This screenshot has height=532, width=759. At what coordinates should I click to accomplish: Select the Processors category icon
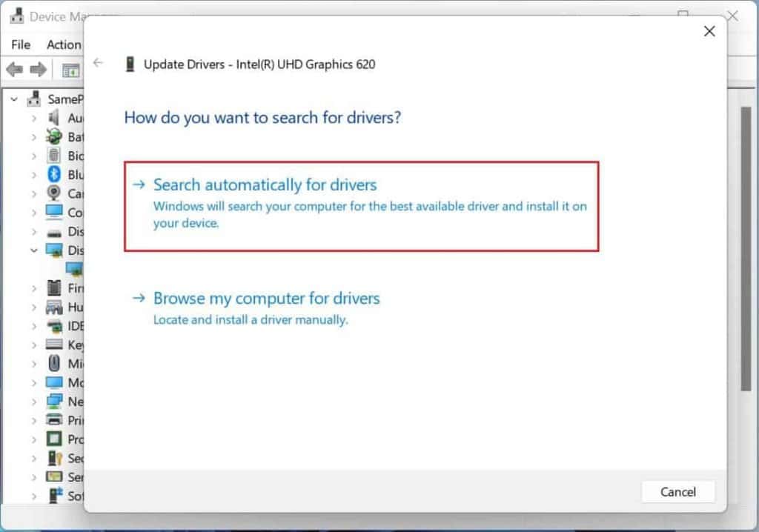pyautogui.click(x=53, y=439)
